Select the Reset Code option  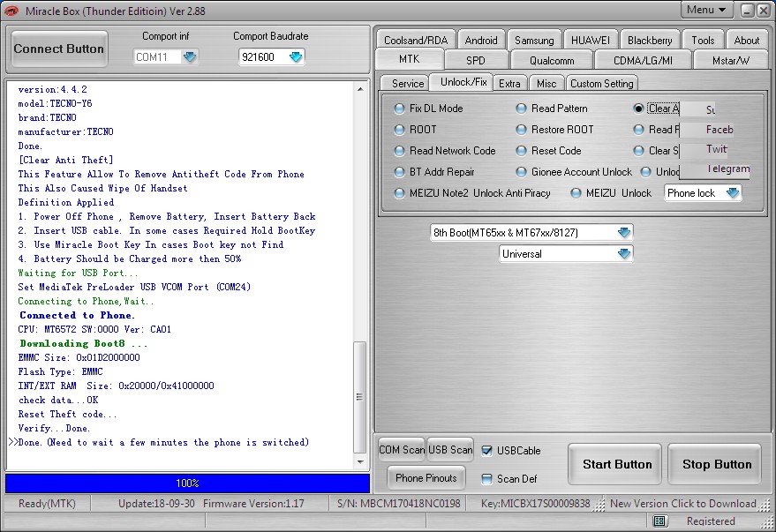click(x=521, y=151)
